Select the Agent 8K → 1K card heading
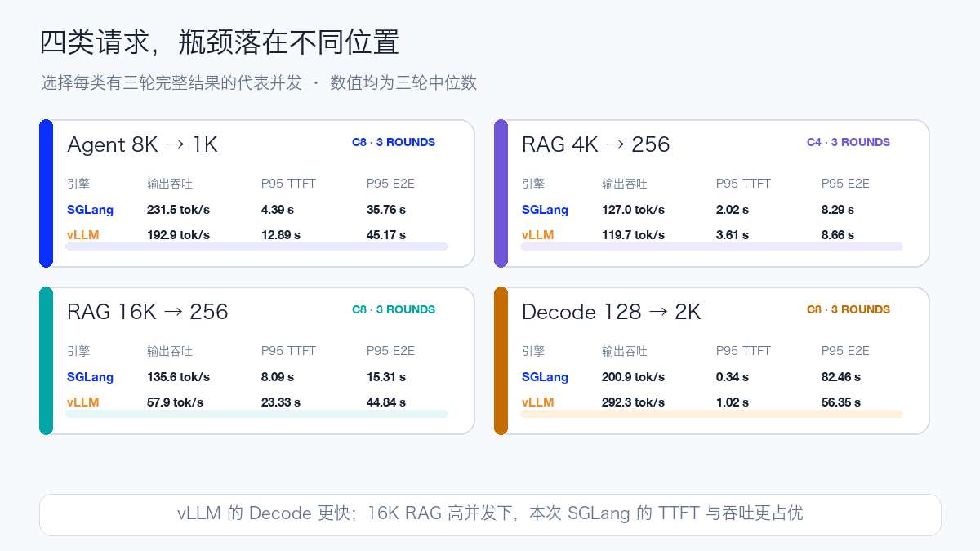 coord(142,144)
